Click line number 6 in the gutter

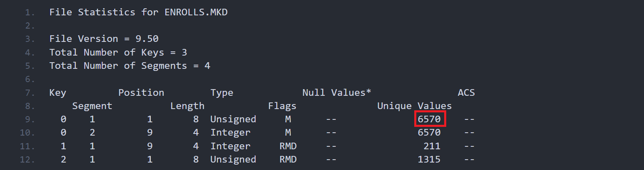click(x=30, y=79)
